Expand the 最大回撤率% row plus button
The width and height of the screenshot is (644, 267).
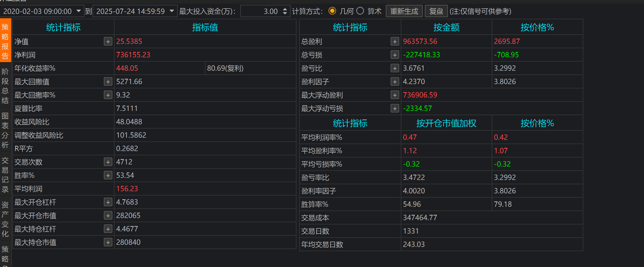tap(108, 95)
